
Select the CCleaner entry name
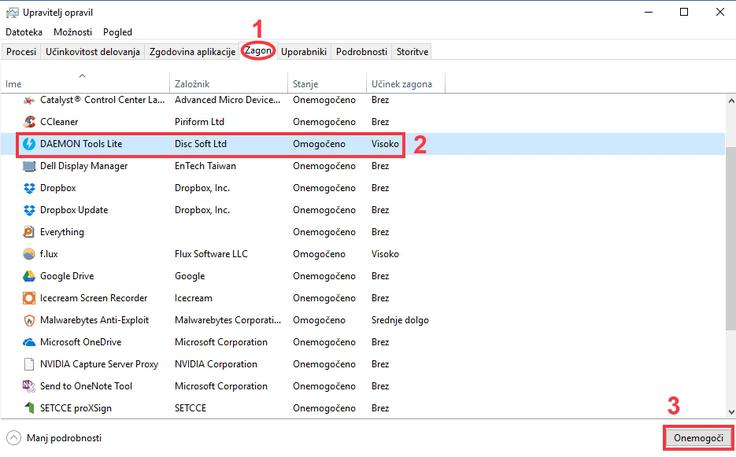click(x=59, y=122)
